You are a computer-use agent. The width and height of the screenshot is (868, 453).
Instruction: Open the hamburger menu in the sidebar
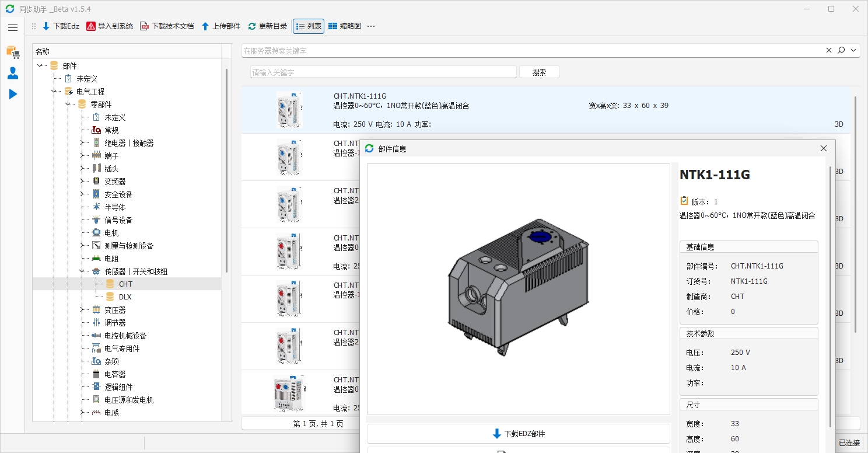(x=13, y=27)
